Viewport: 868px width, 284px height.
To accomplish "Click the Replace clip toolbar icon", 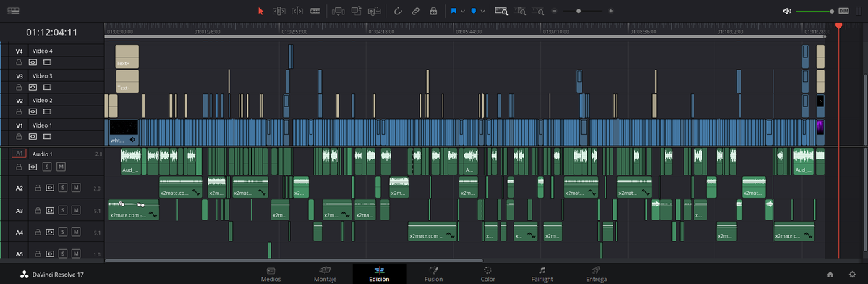I will (x=374, y=11).
